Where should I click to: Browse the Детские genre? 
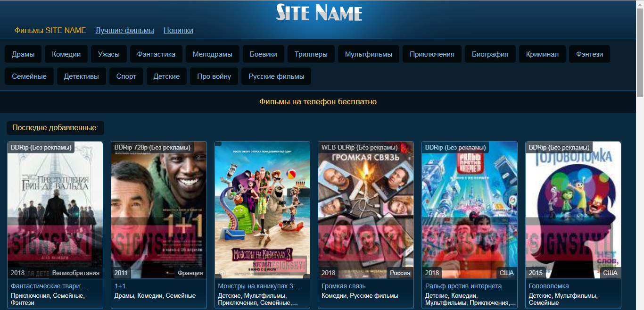[x=166, y=76]
